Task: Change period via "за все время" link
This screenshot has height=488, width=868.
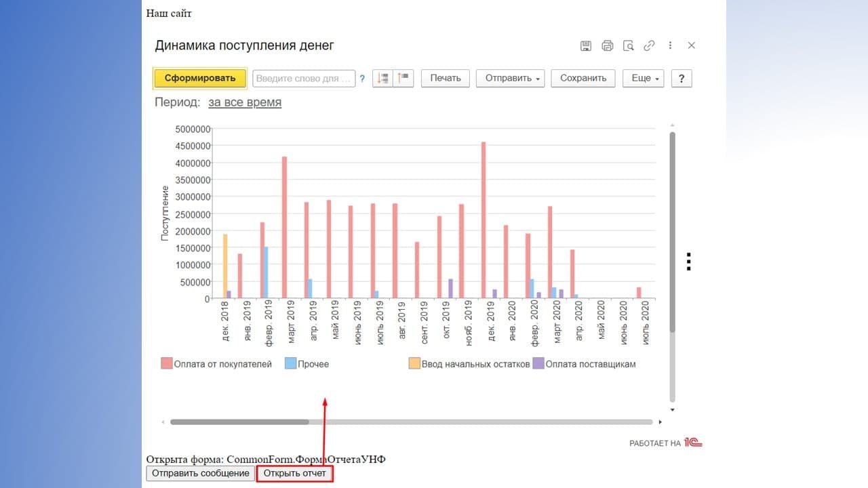Action: click(x=245, y=102)
